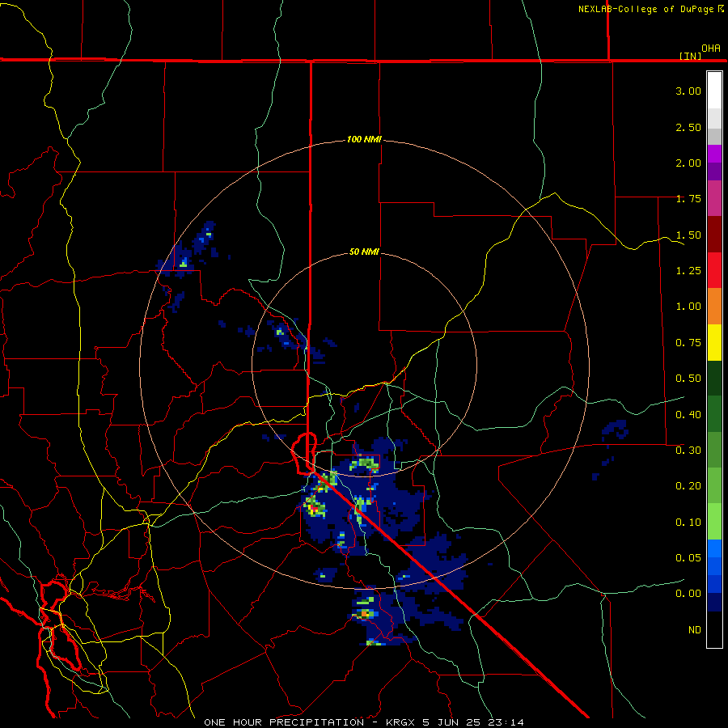
Task: Click the 0.75 legend value
Action: 688,343
